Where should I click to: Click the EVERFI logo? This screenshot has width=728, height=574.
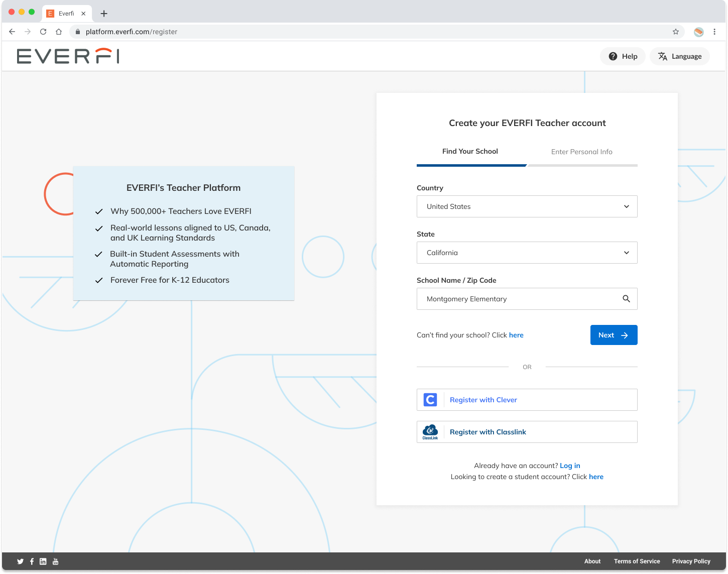[68, 56]
